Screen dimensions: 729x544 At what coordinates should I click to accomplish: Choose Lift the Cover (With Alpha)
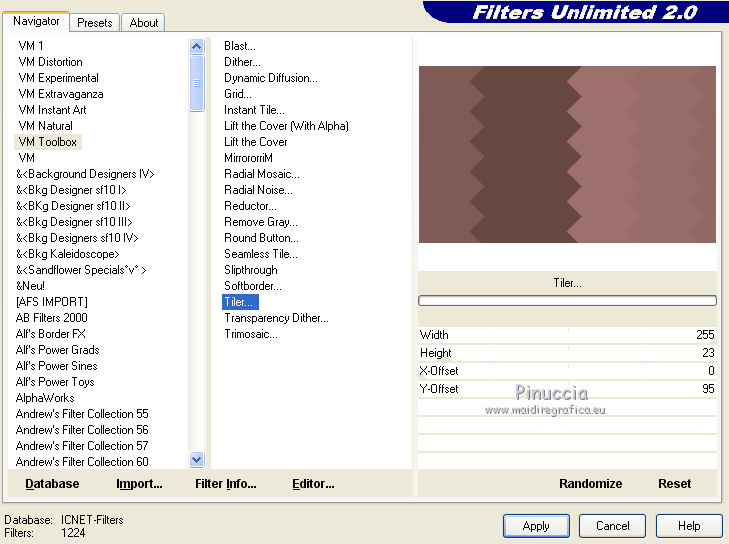click(286, 126)
